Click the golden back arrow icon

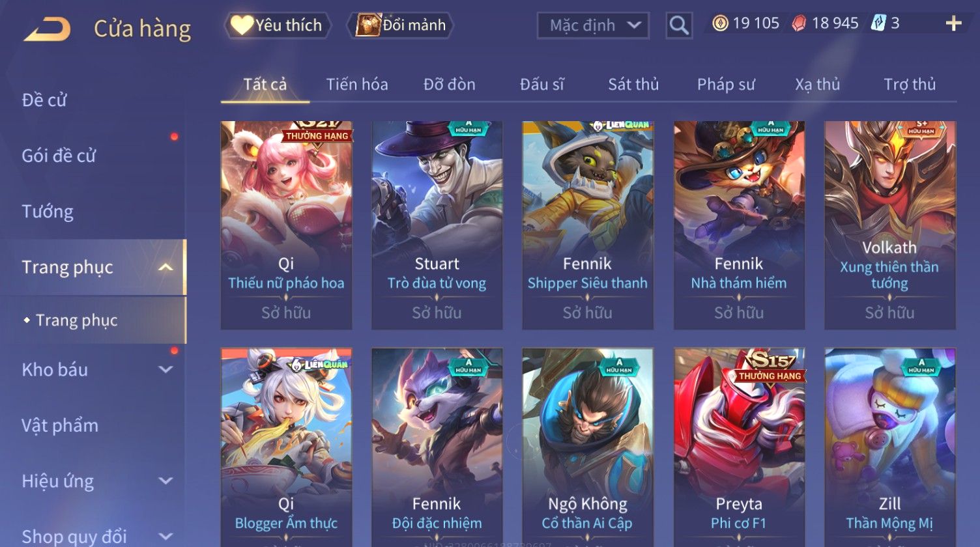[47, 29]
